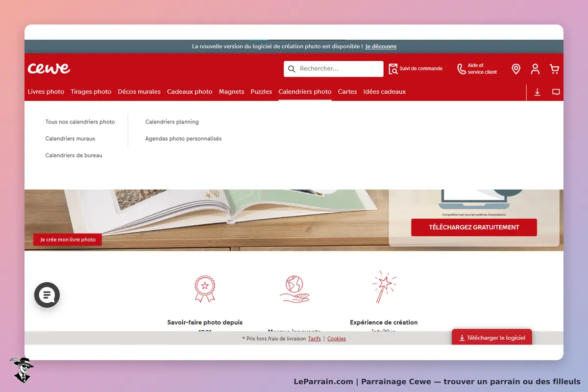Open the Puzzles menu

[x=261, y=92]
